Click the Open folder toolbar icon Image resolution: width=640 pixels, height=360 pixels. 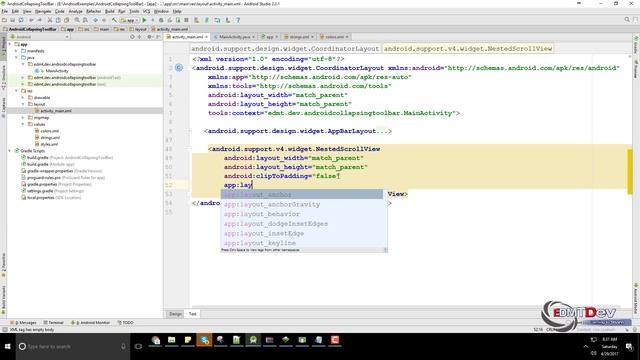[4, 20]
